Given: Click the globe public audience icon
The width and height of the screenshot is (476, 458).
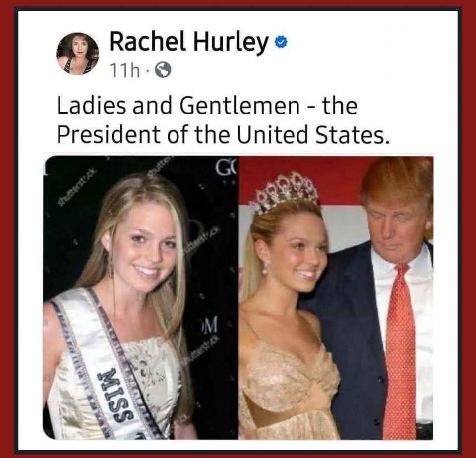Looking at the screenshot, I should tap(163, 71).
